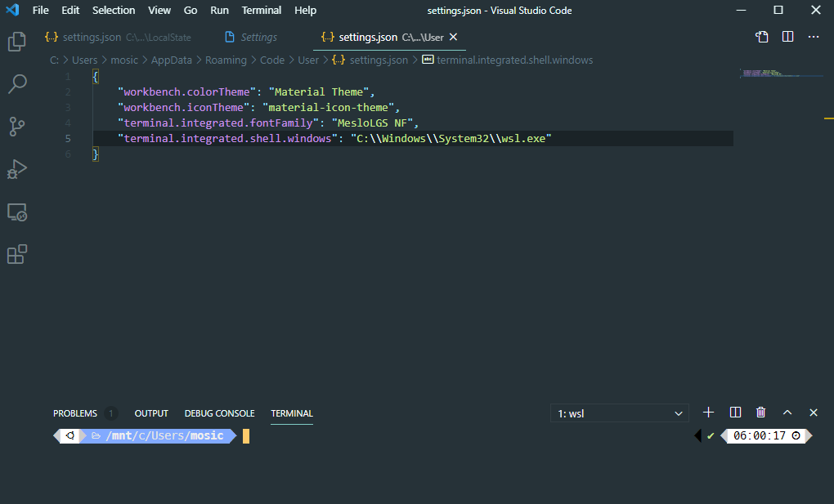Click the "material-icon-theme" value
This screenshot has height=504, width=834.
point(328,107)
